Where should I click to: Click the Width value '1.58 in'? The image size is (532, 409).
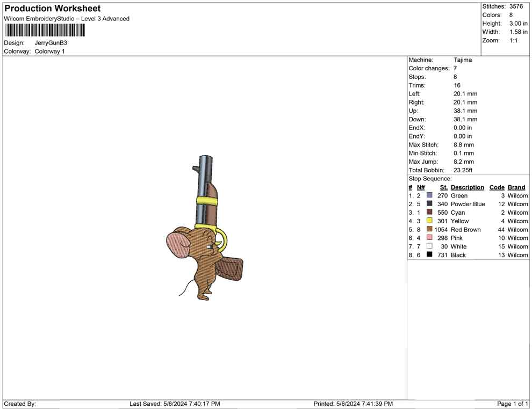pyautogui.click(x=519, y=32)
